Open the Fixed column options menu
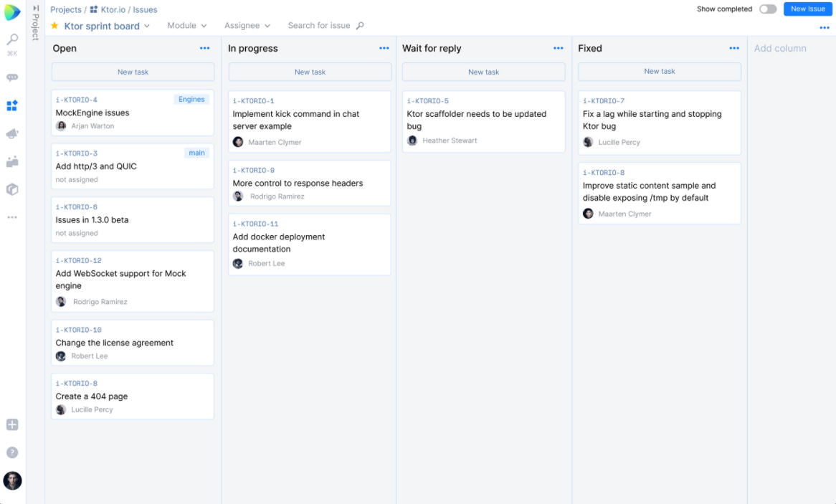Image resolution: width=836 pixels, height=504 pixels. (734, 48)
